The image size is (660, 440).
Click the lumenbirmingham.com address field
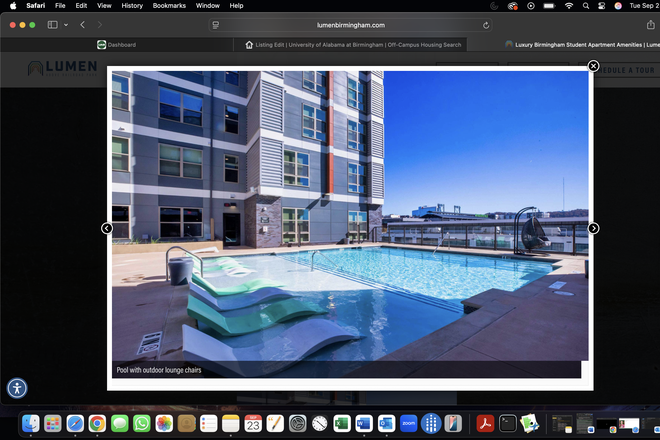[350, 25]
